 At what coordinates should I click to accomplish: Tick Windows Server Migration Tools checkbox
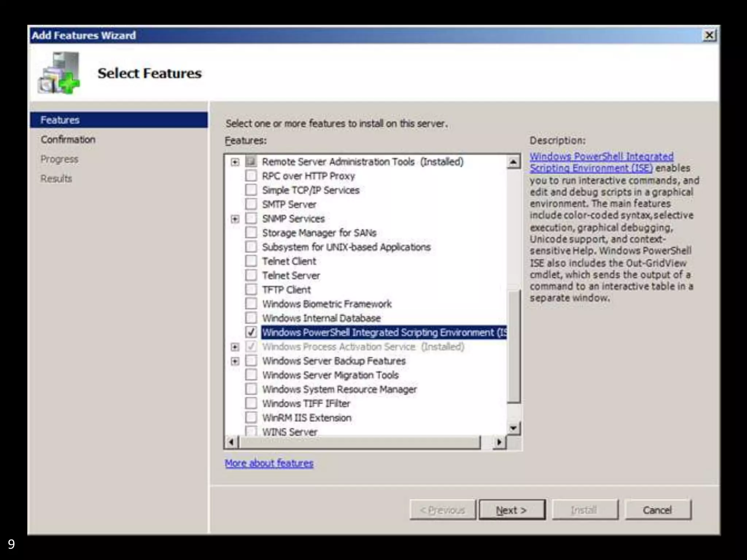[x=251, y=375]
